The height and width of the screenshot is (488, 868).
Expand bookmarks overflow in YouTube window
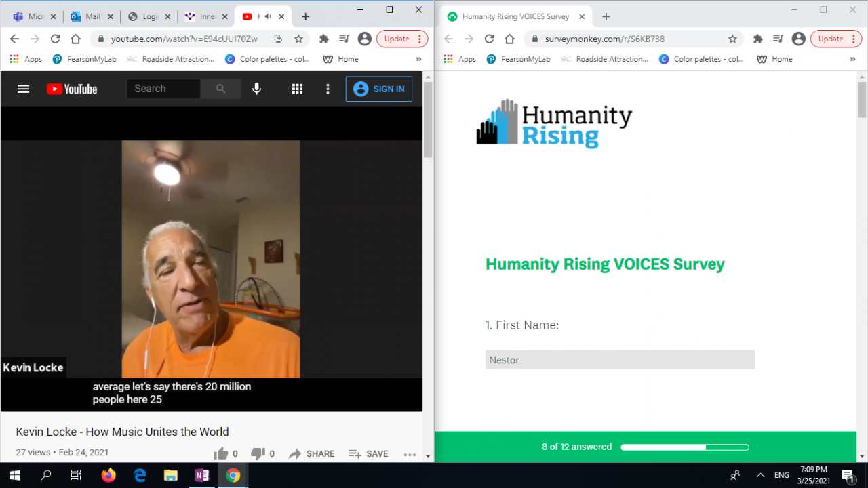[x=418, y=59]
